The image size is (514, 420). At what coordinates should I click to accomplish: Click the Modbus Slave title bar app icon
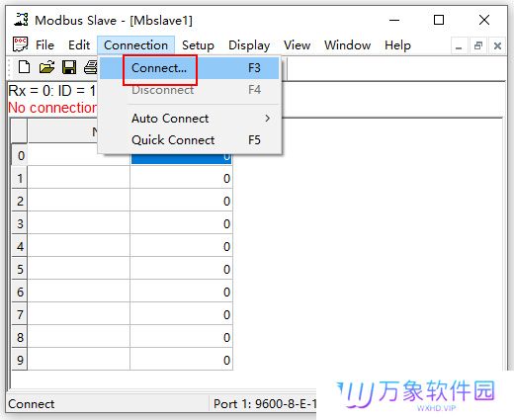(21, 20)
